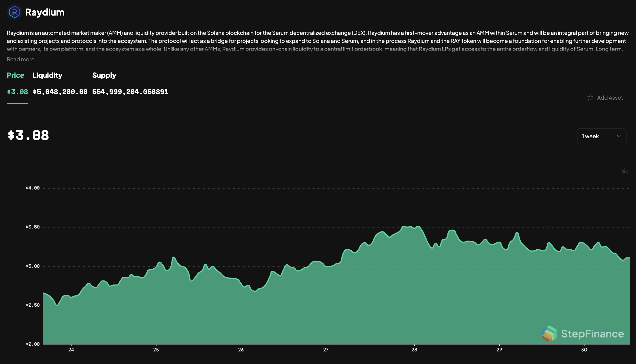
Task: Open the 1 week timeframe dropdown
Action: point(601,136)
